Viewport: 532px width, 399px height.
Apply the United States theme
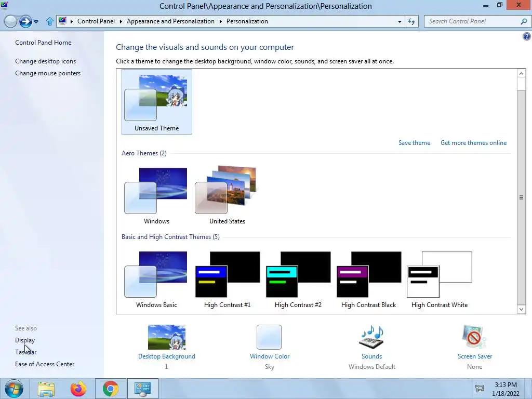point(227,195)
